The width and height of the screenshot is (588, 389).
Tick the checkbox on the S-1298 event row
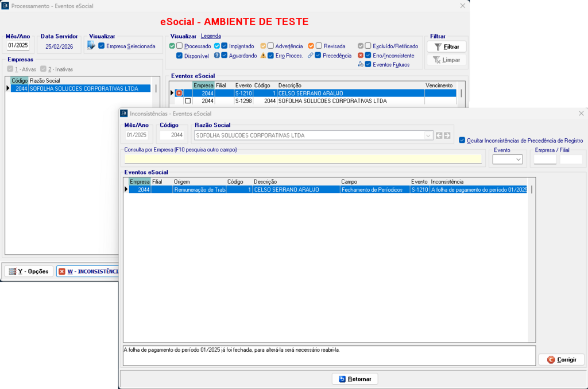pos(187,101)
